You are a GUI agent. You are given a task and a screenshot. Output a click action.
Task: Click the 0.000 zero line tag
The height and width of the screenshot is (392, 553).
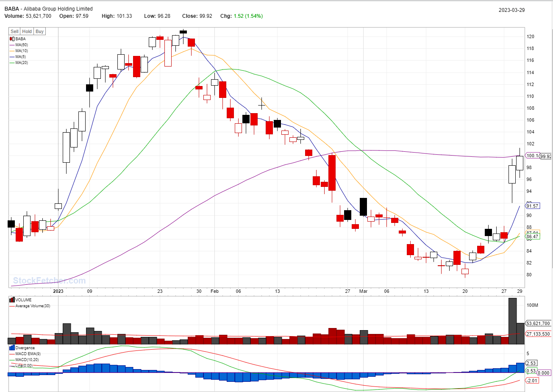click(544, 373)
